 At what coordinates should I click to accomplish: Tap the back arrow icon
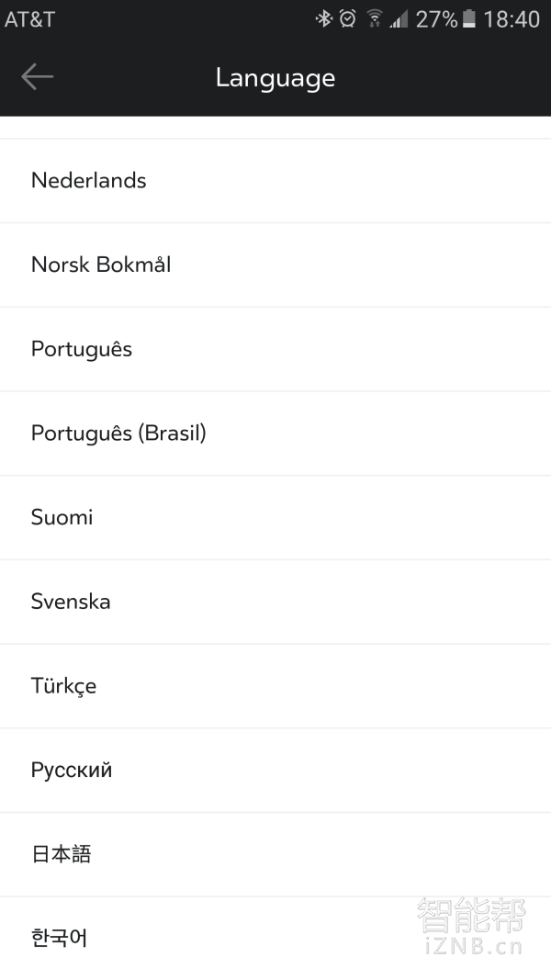[x=38, y=77]
